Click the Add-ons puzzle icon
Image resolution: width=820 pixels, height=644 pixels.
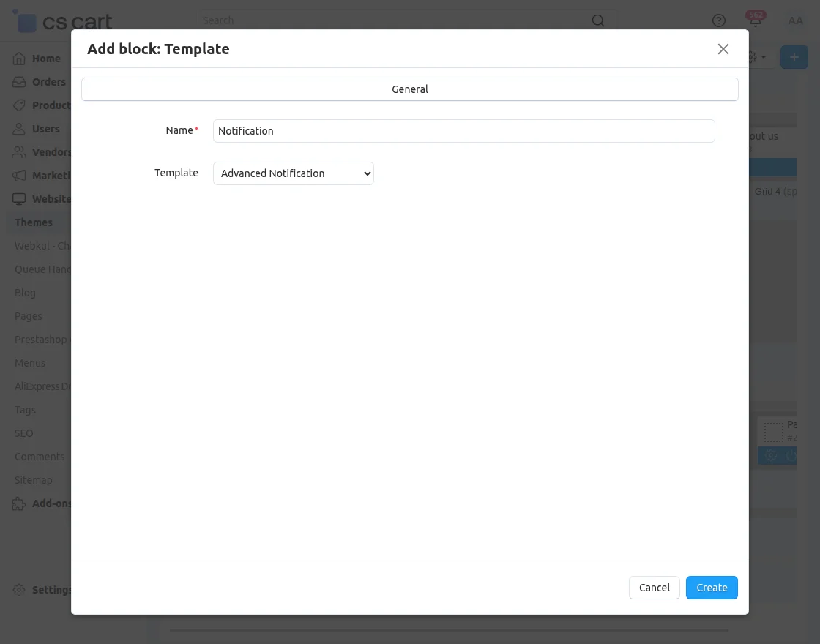tap(20, 503)
